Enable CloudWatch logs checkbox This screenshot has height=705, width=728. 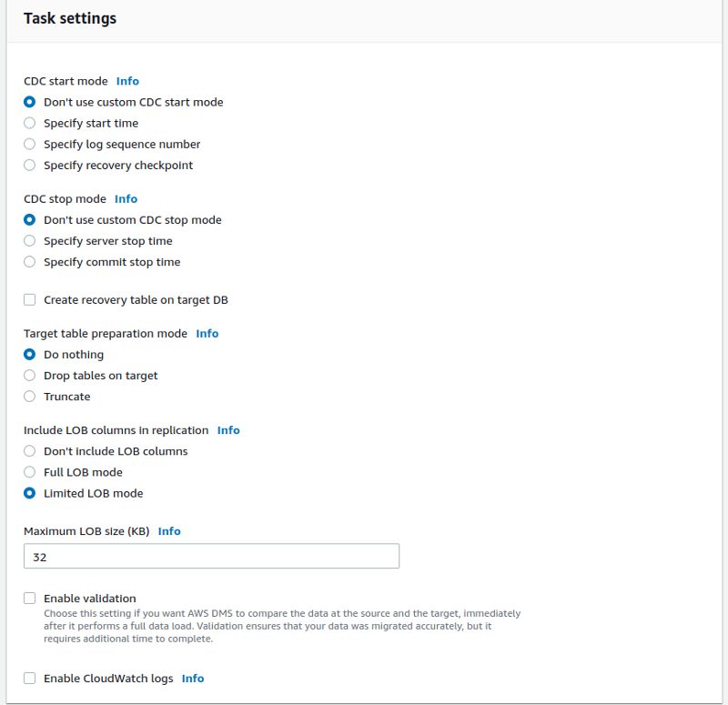point(29,678)
